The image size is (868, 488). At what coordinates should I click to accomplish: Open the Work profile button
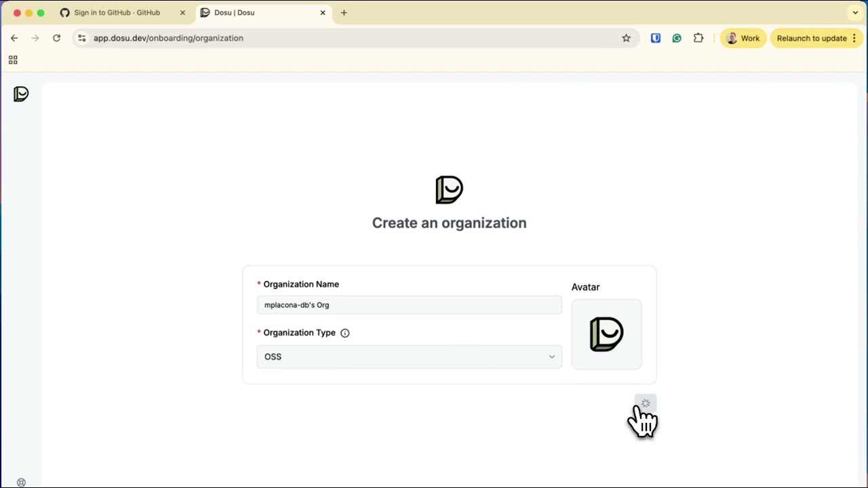[743, 38]
